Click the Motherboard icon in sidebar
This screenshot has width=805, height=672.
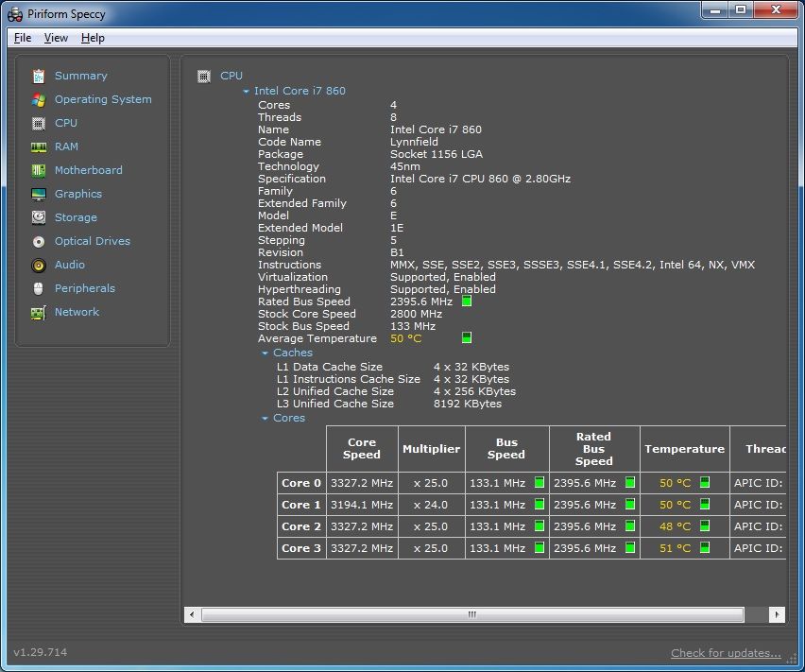pyautogui.click(x=39, y=170)
